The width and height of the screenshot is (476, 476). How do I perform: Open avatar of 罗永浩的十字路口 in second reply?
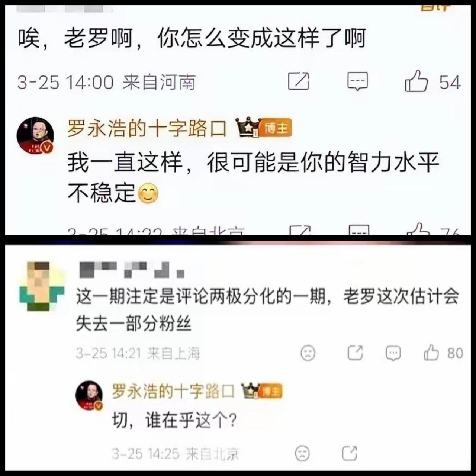click(89, 396)
